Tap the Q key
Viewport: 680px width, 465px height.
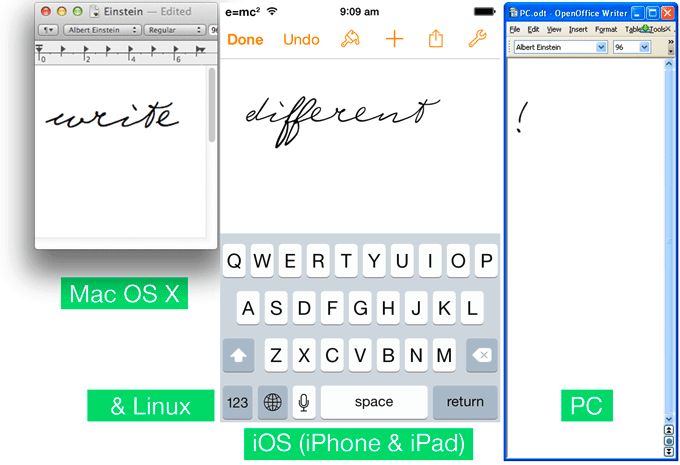coord(234,261)
